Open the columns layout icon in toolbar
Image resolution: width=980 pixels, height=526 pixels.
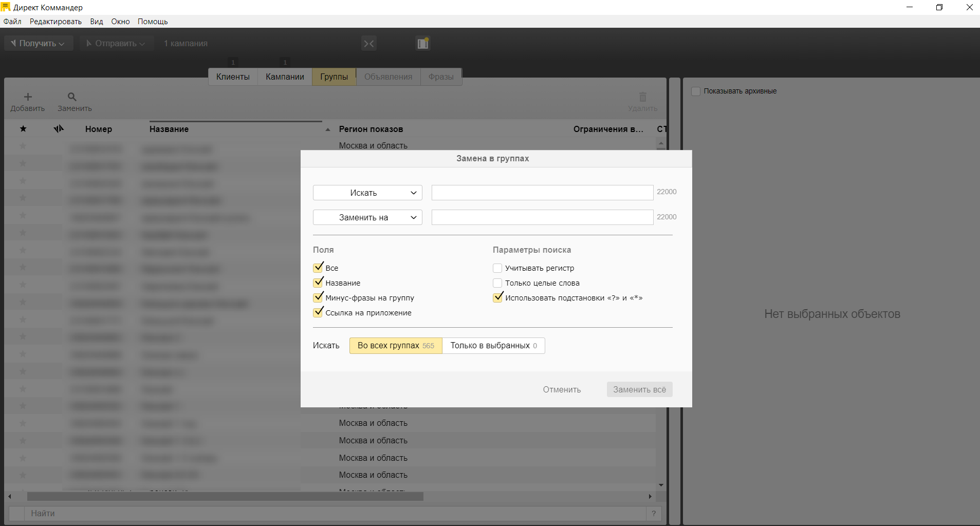(x=422, y=44)
